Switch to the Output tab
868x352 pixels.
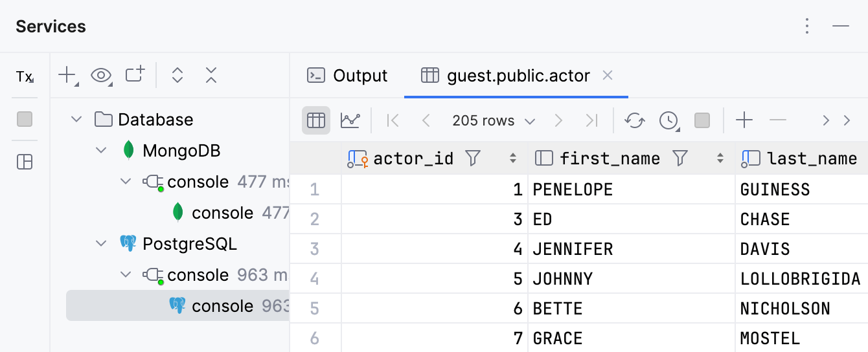(347, 76)
